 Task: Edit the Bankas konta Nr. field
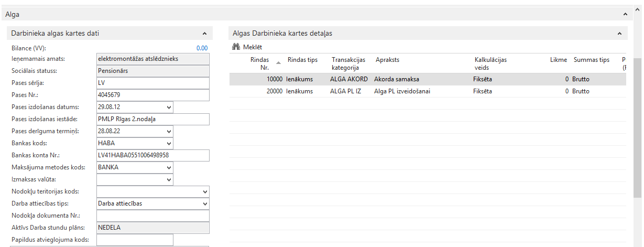click(x=152, y=155)
